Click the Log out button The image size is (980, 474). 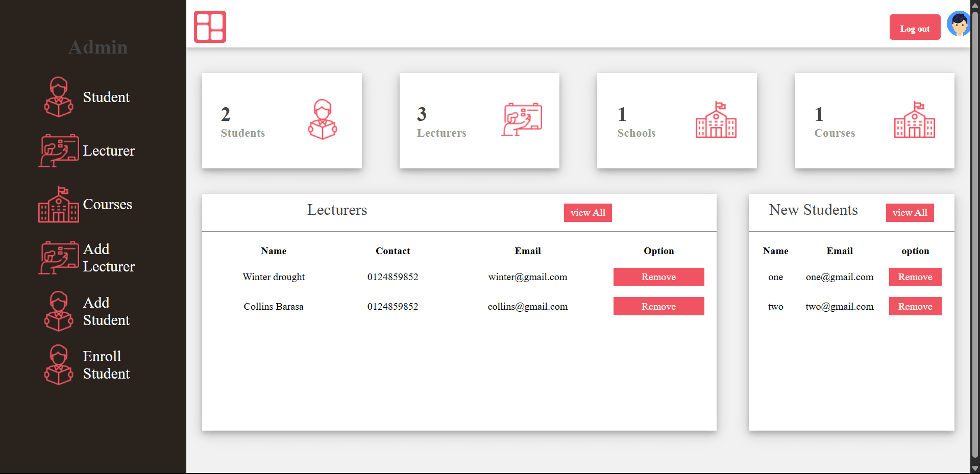point(914,27)
